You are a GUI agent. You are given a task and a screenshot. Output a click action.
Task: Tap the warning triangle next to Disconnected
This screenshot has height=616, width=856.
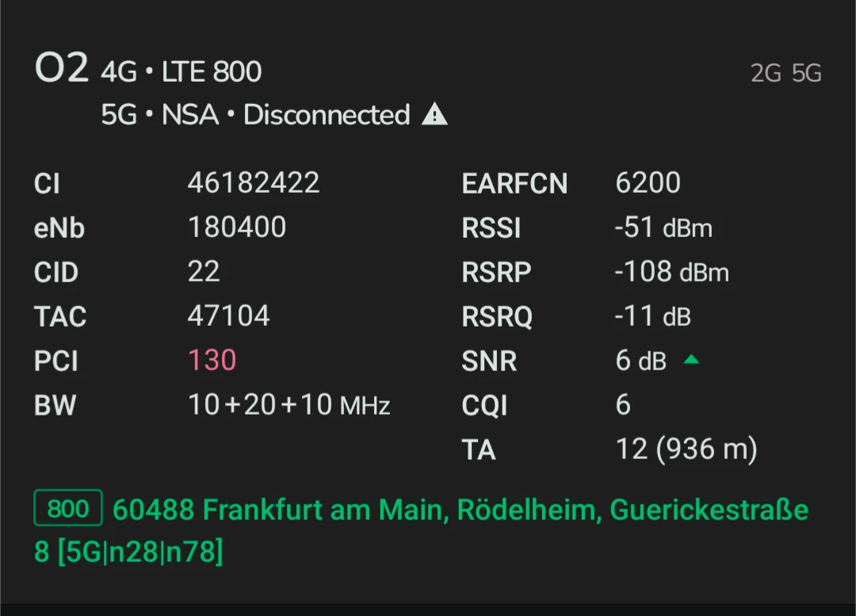[x=434, y=116]
